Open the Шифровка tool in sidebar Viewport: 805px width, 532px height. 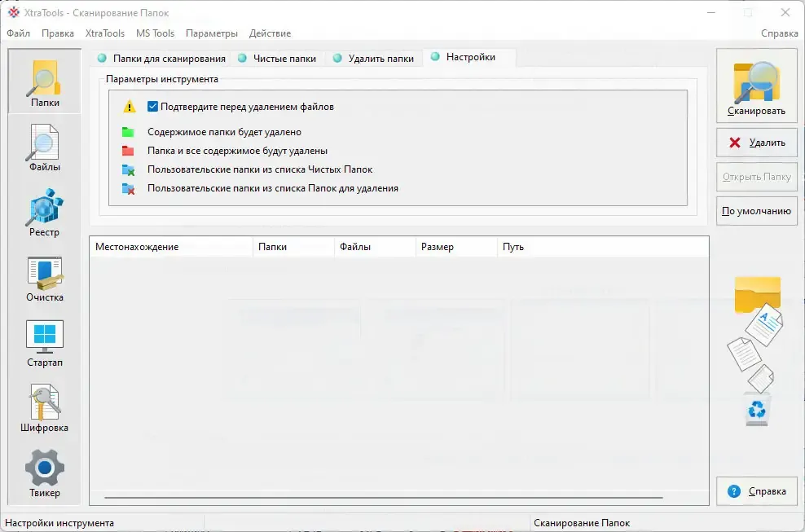(45, 408)
